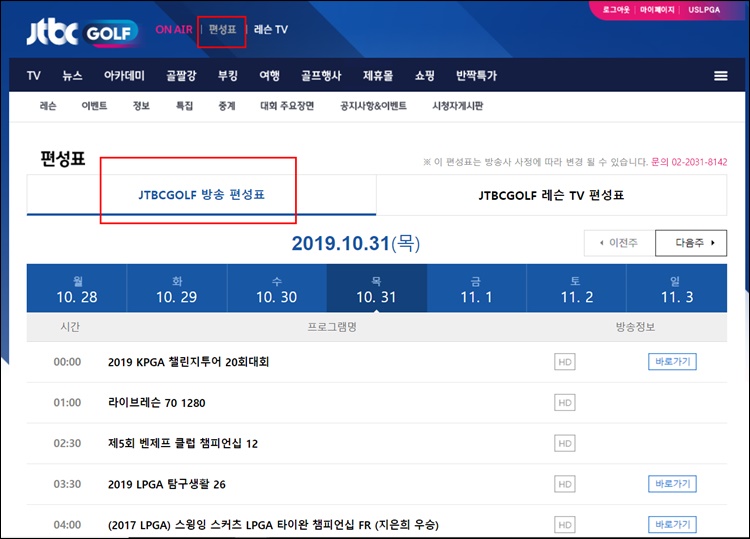Viewport: 750px width, 539px height.
Task: Open 레슨 submenu item
Action: click(48, 106)
